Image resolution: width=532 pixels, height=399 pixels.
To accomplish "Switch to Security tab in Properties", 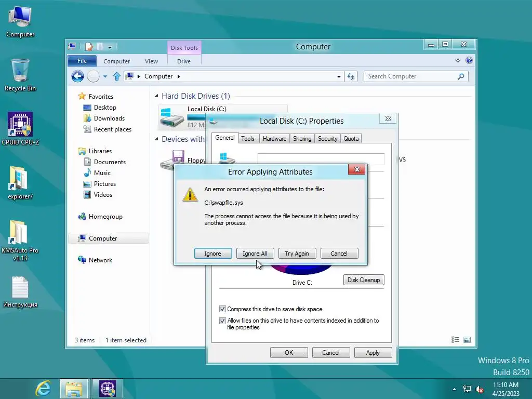I will [327, 138].
